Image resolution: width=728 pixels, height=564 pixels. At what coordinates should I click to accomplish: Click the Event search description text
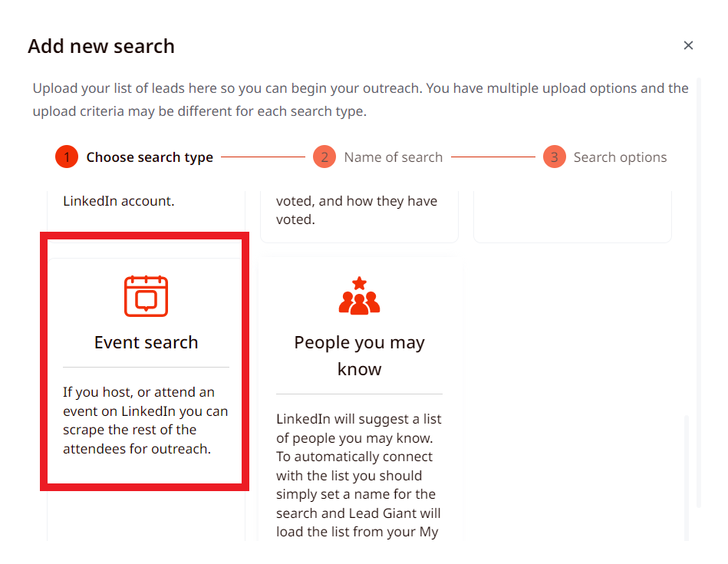[146, 421]
